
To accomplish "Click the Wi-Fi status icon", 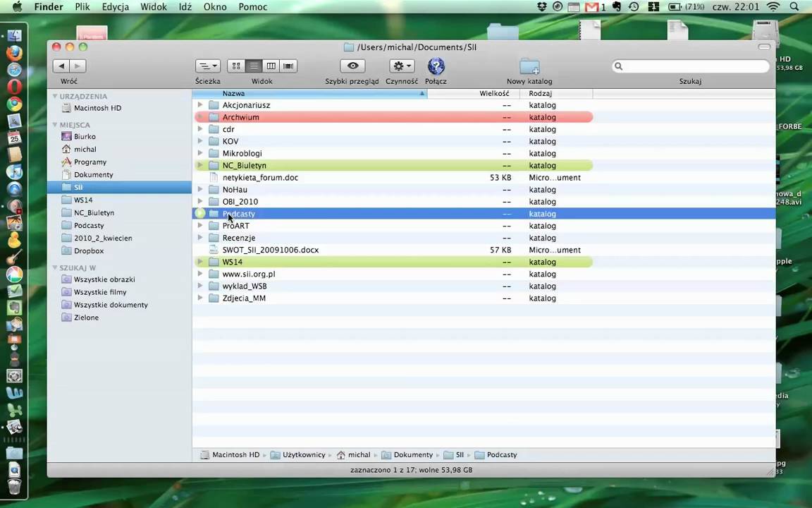I will click(x=773, y=7).
